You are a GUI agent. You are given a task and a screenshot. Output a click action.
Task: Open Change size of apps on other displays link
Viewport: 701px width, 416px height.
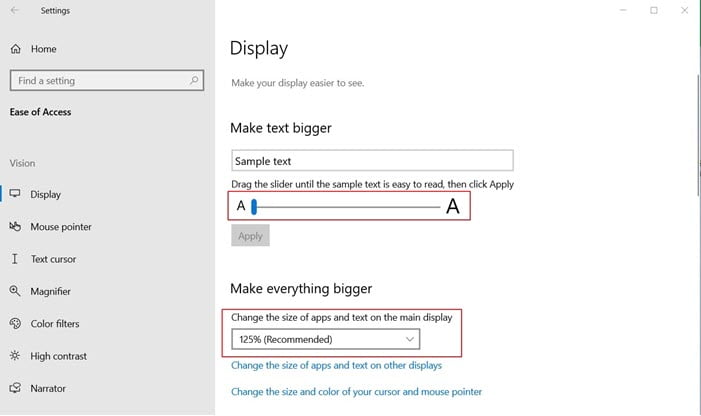pos(336,366)
